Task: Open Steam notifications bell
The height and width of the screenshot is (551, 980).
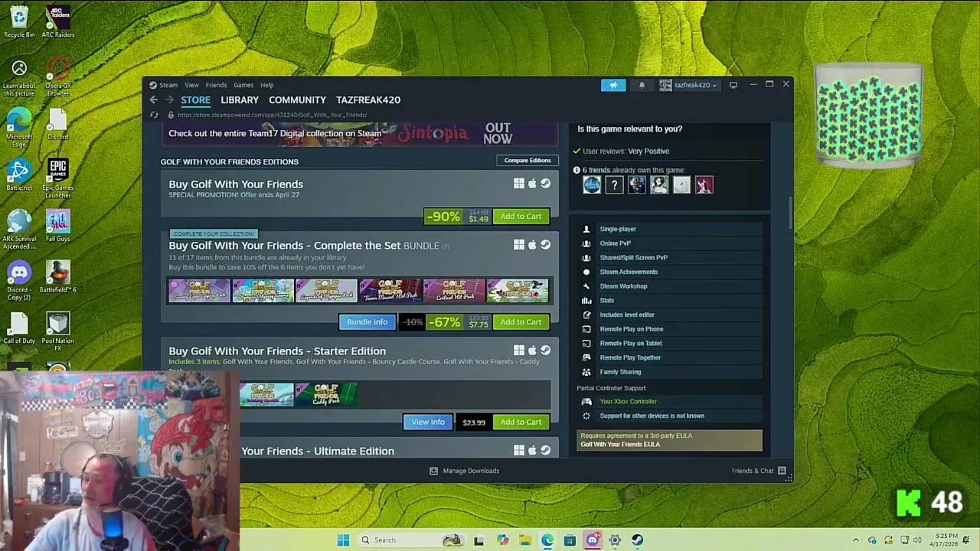Action: coord(642,85)
